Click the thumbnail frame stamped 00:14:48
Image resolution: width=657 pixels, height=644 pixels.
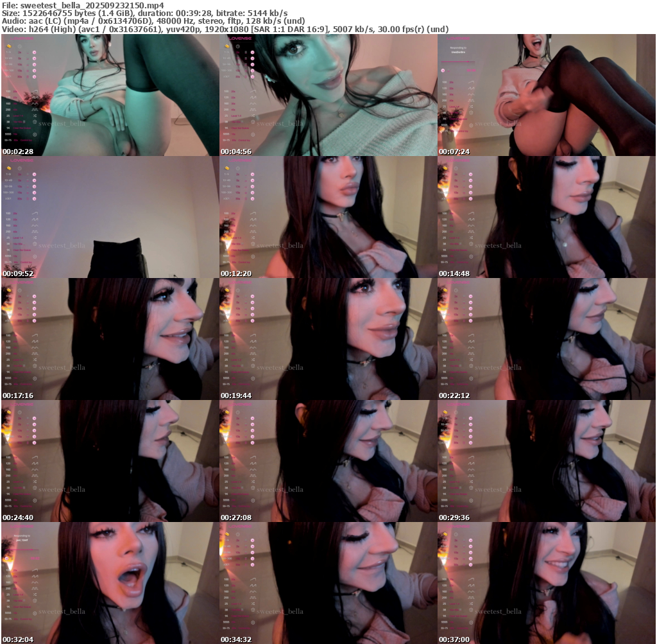tap(546, 217)
